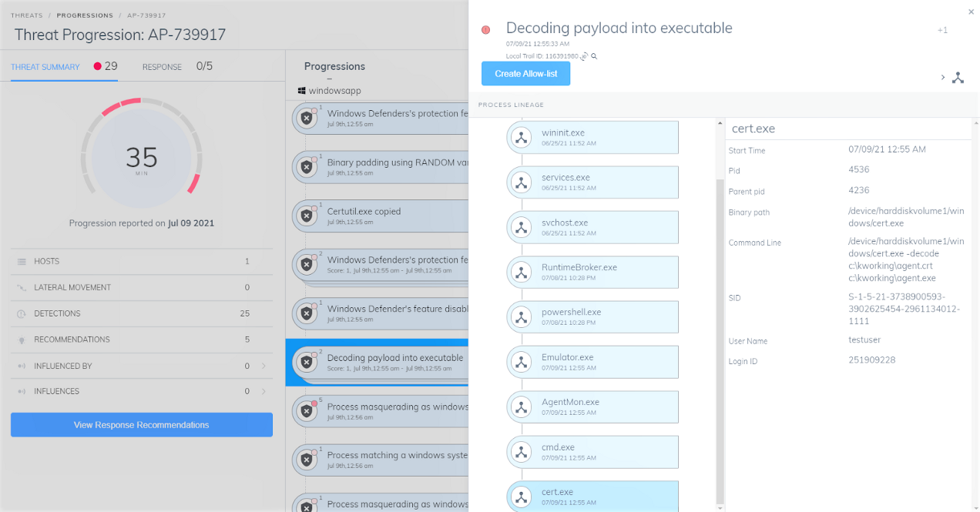Viewport: 980px width, 512px height.
Task: Click the powershell.exe process node icon
Action: click(x=522, y=317)
